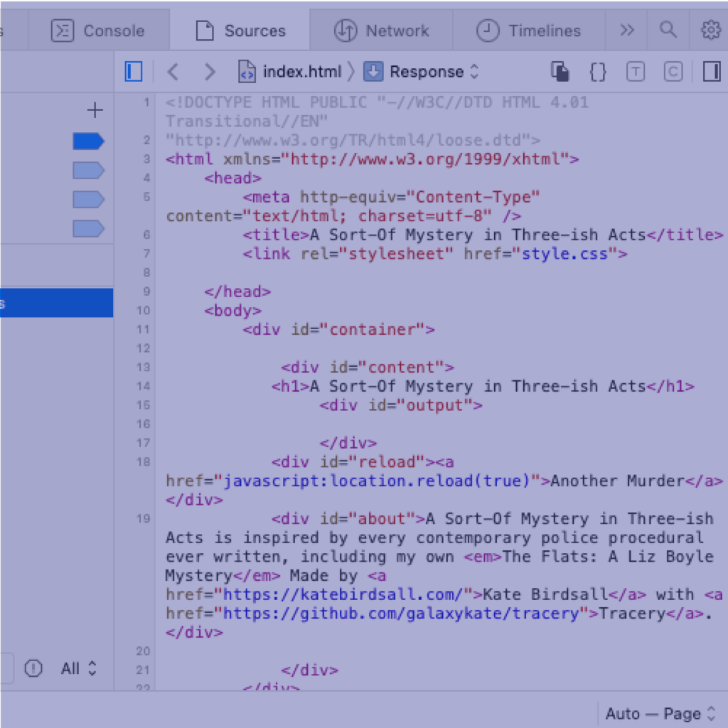
Task: Toggle the details sidebar on right
Action: (712, 72)
